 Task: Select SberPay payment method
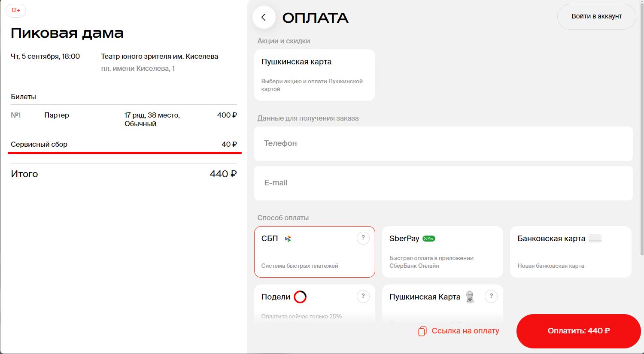pos(442,252)
